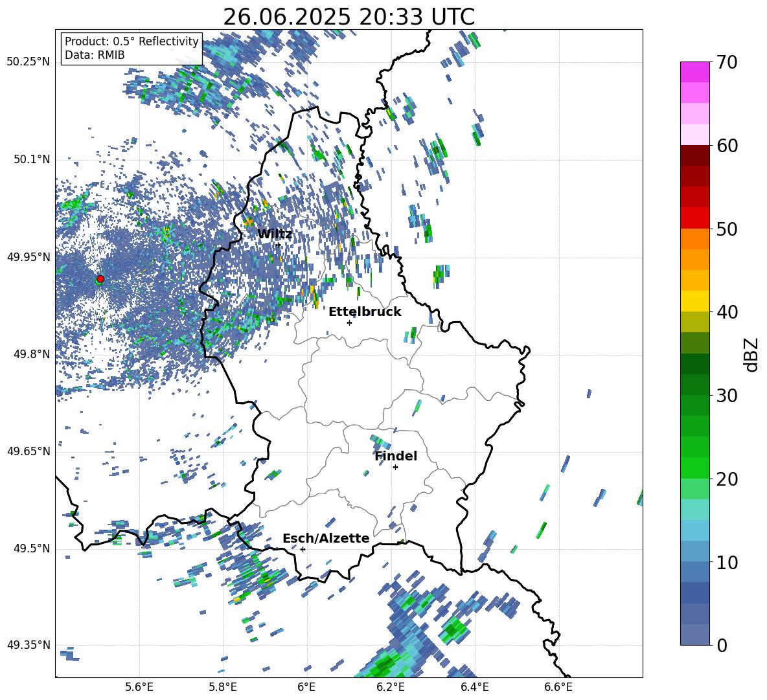Click the 6°E longitude label

[x=306, y=687]
